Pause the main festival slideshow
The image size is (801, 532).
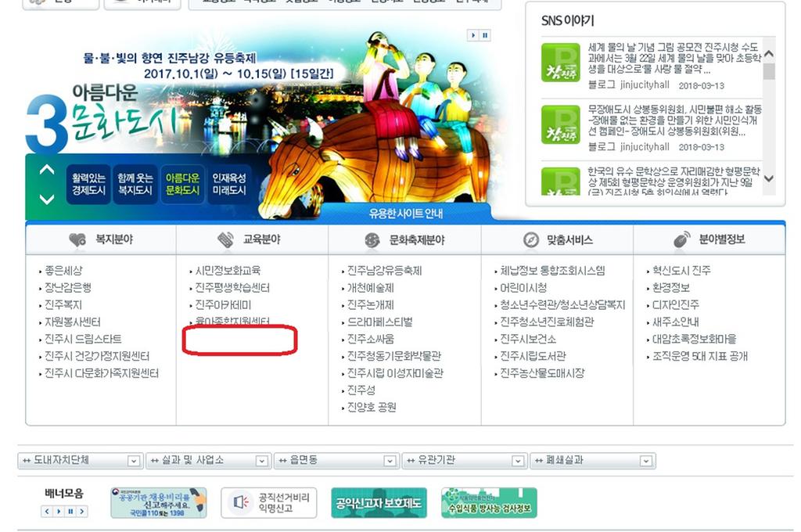tap(485, 35)
